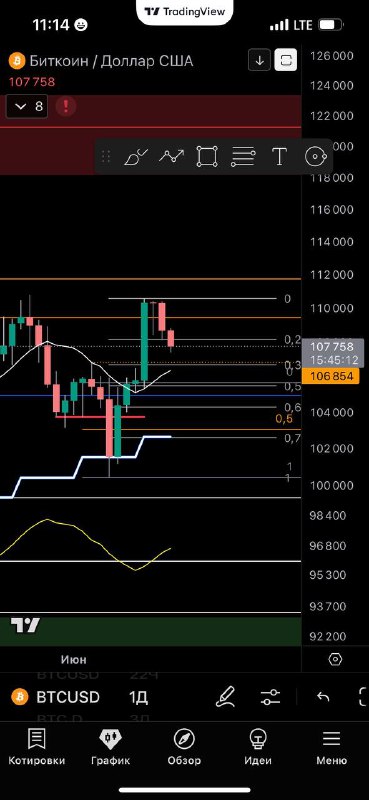Tap the 126 000 price scale label

pyautogui.click(x=331, y=55)
